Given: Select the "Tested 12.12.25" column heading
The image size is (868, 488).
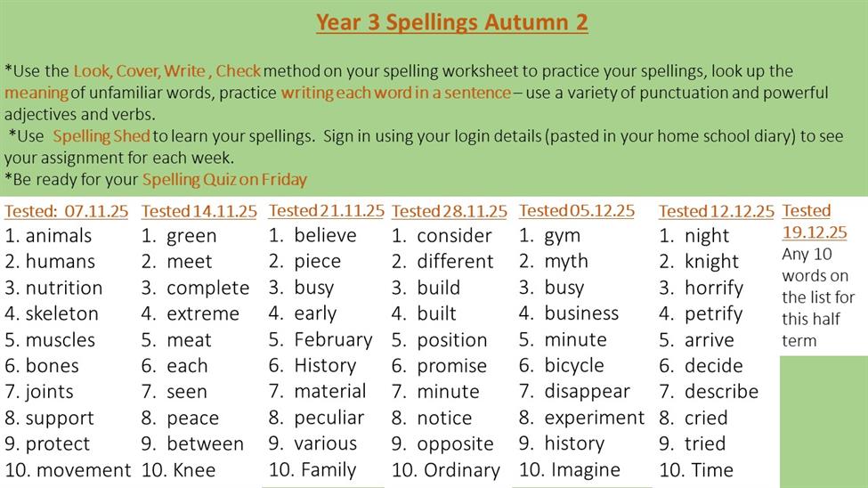Looking at the screenshot, I should coord(716,212).
